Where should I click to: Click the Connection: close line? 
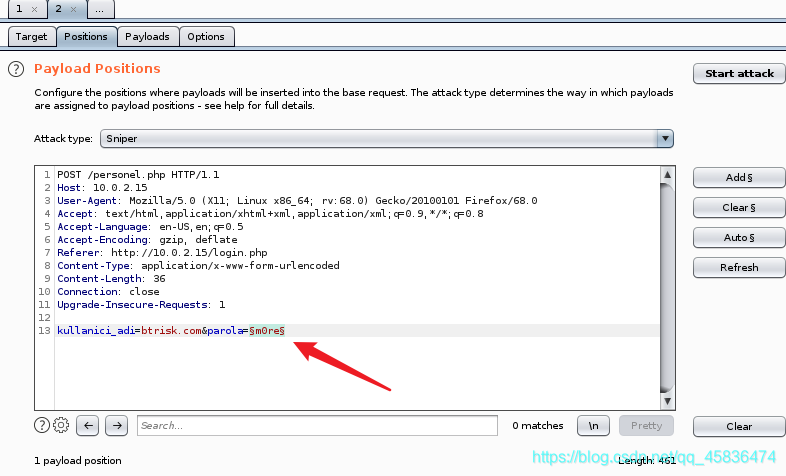pyautogui.click(x=108, y=292)
